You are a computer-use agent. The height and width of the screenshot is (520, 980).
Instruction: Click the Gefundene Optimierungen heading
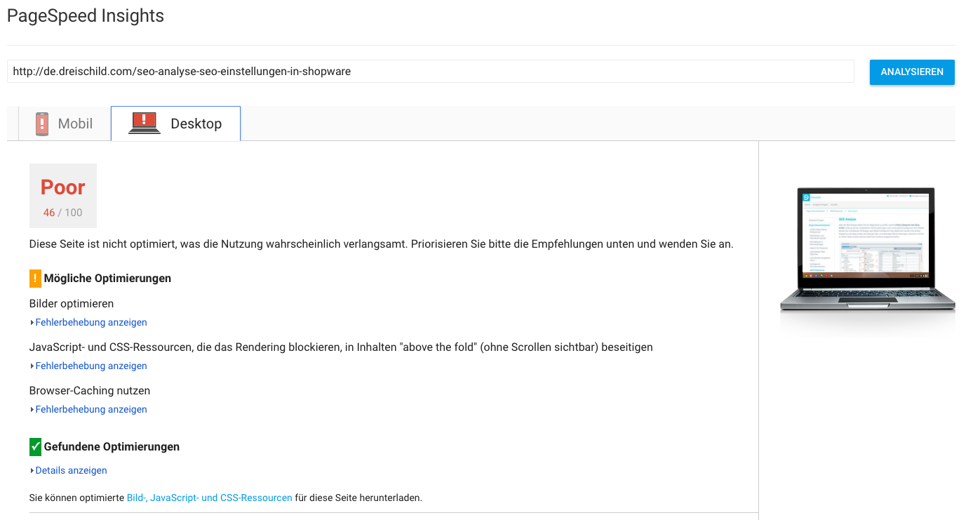[112, 446]
